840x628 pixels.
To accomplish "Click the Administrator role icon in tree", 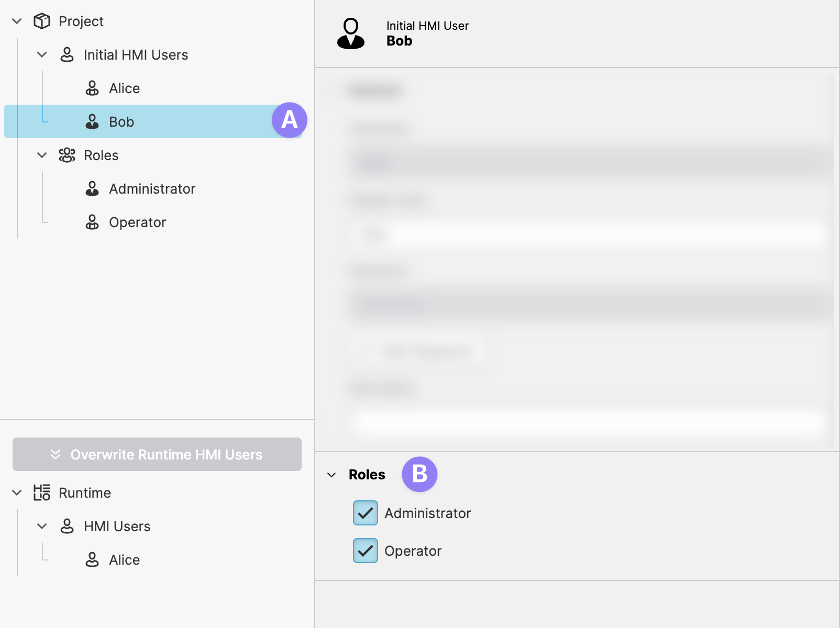I will tap(92, 189).
